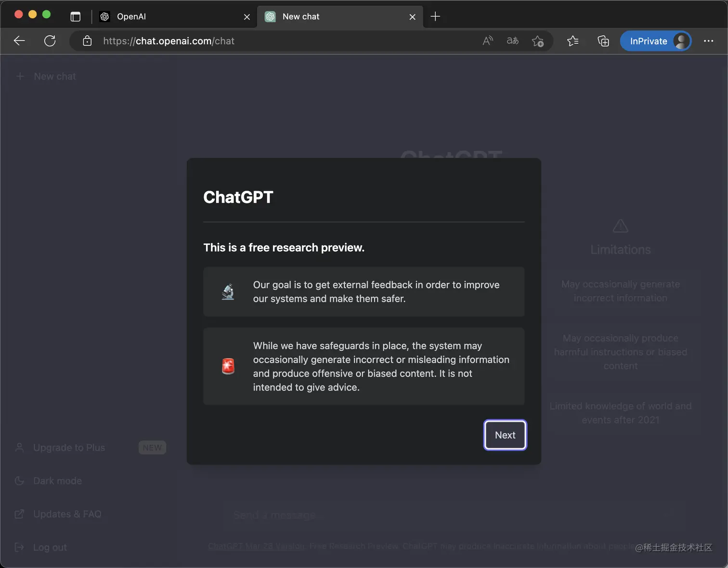Click the Limitations warning triangle icon
Screen dimensions: 728x568
(x=621, y=226)
